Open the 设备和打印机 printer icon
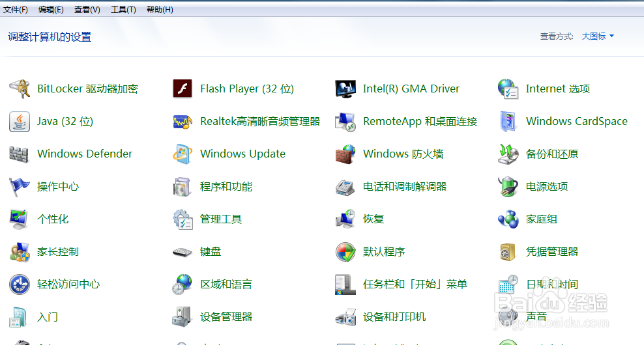The width and height of the screenshot is (644, 345). [345, 317]
